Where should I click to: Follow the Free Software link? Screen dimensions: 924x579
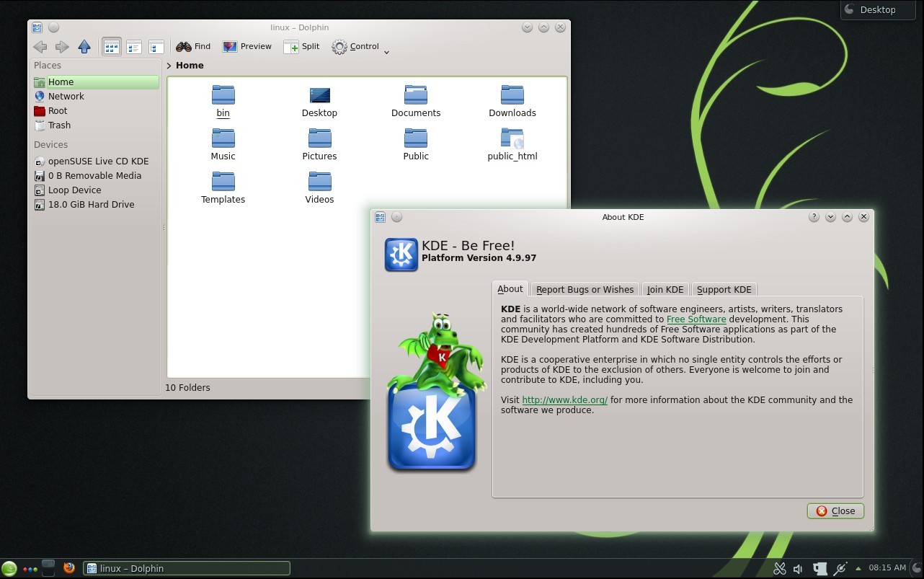696,319
